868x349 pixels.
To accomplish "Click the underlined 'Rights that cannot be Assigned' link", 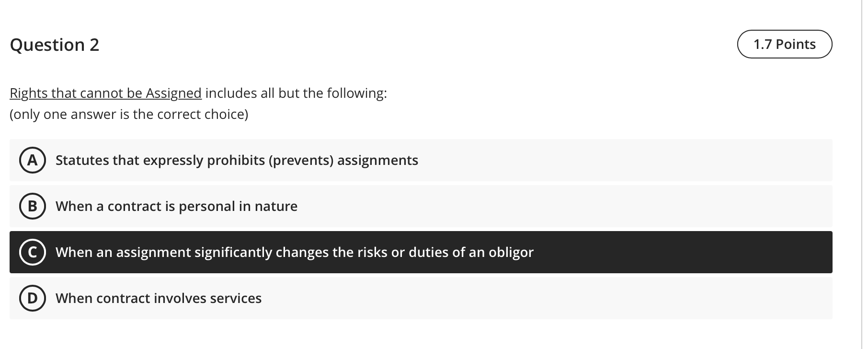I will tap(105, 93).
